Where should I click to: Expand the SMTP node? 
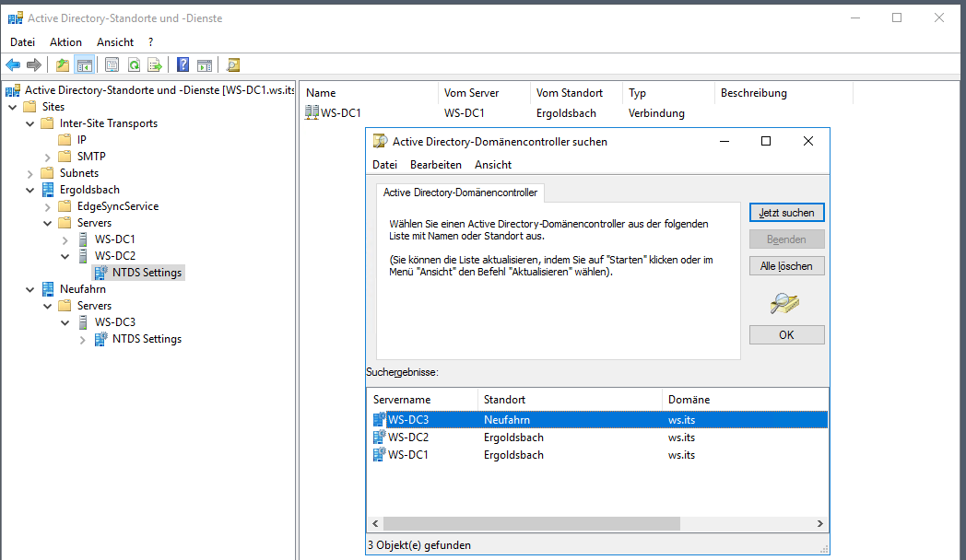[x=47, y=157]
